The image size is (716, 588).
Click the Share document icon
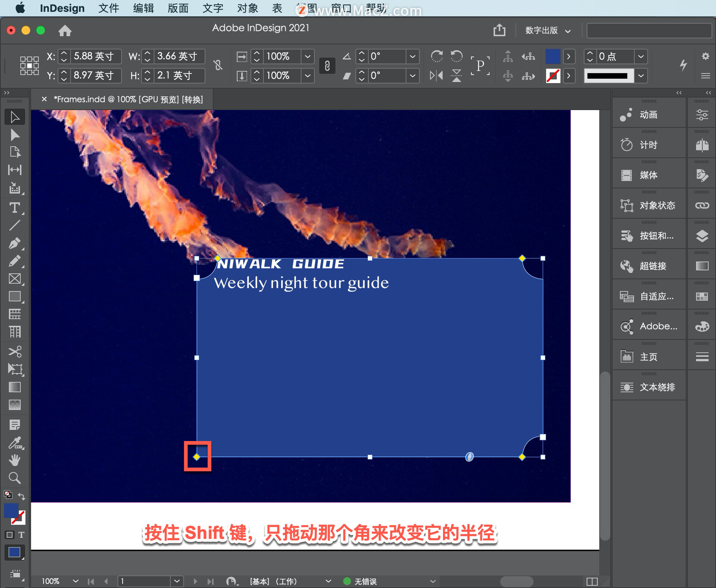(x=499, y=30)
